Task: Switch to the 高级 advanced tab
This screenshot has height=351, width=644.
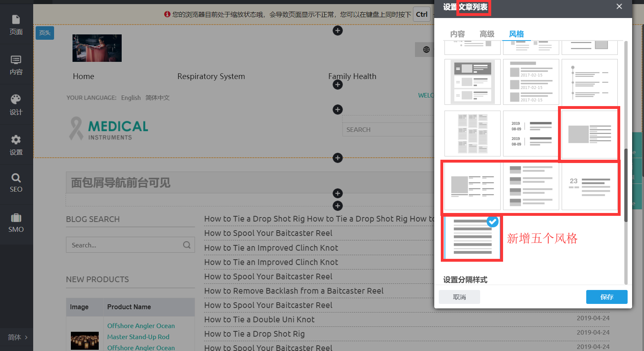Action: 487,34
